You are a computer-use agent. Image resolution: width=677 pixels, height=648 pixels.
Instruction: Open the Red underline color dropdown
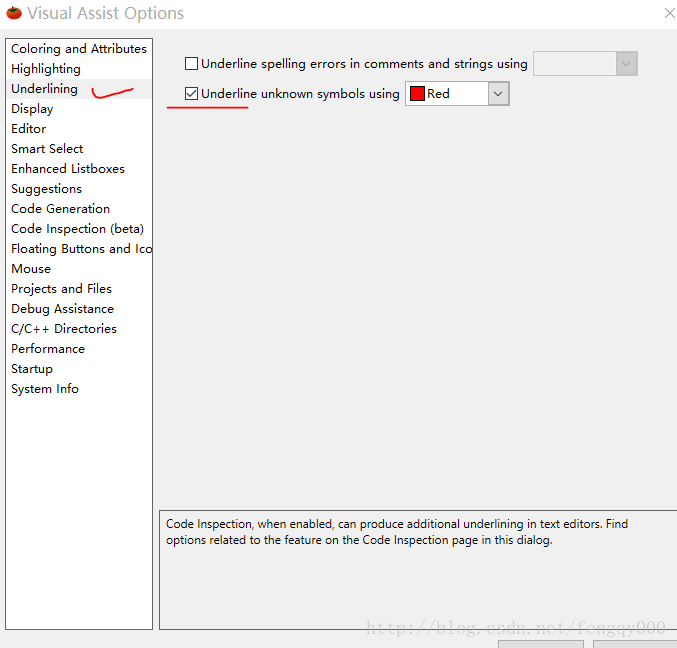click(x=498, y=94)
